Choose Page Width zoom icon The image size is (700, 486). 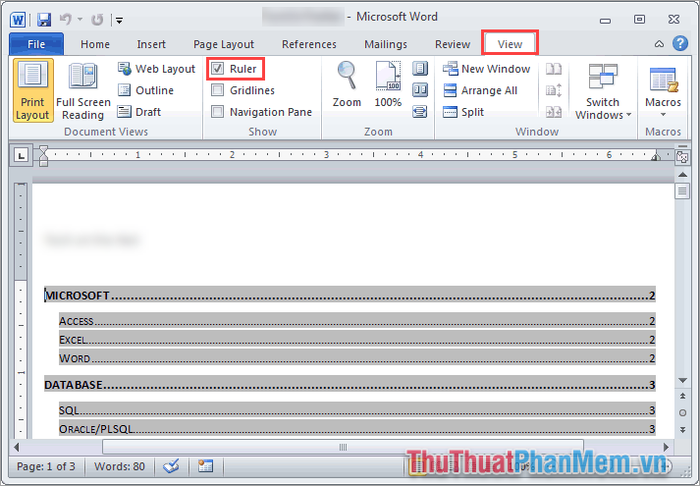(x=420, y=112)
